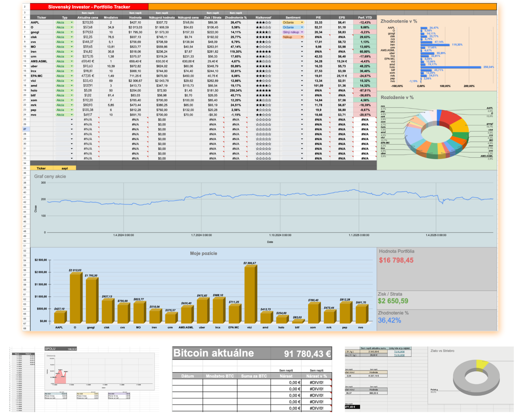
Task: Click the star rating for nvo row
Action: (263, 115)
